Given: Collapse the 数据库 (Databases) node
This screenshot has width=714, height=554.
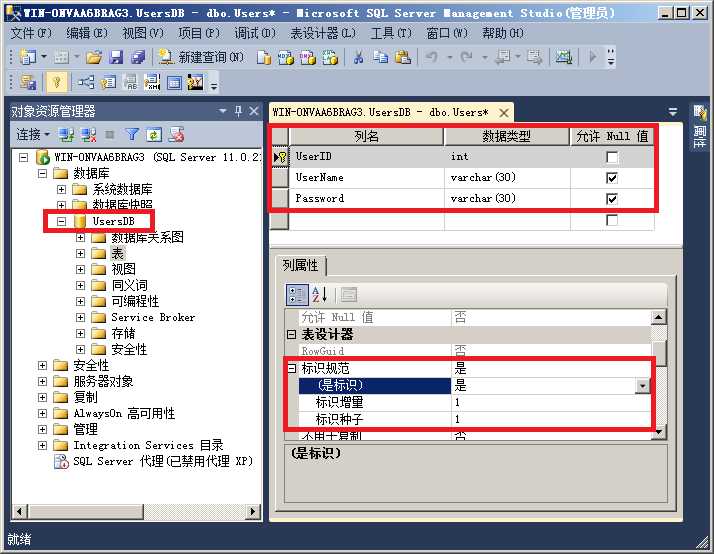Looking at the screenshot, I should pyautogui.click(x=42, y=173).
